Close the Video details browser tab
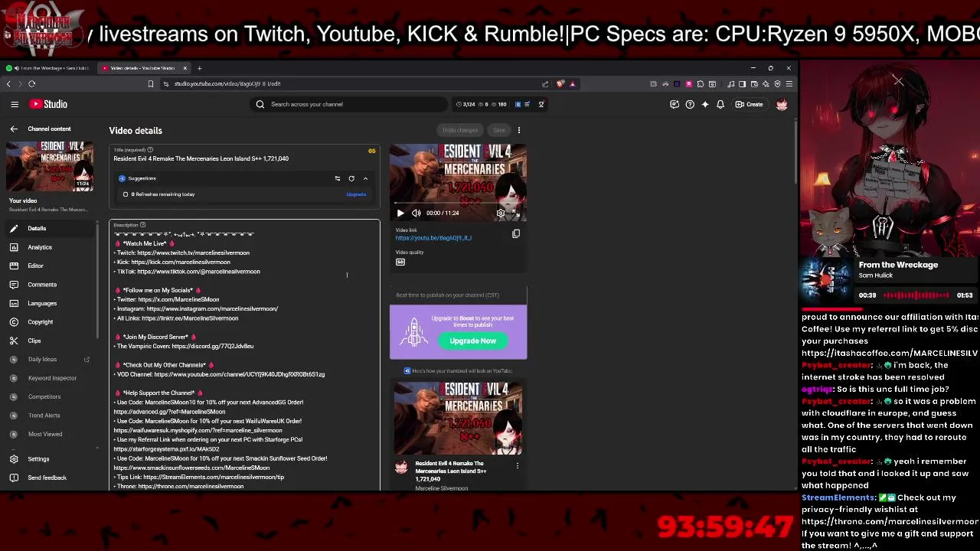This screenshot has height=551, width=980. coord(185,68)
